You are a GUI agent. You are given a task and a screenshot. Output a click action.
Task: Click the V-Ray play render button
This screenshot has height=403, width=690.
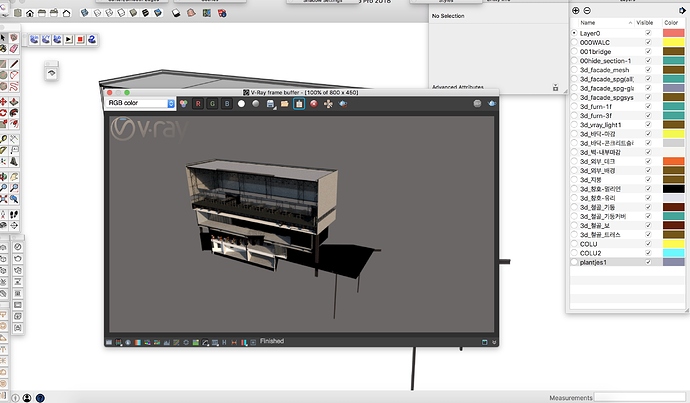tap(69, 40)
